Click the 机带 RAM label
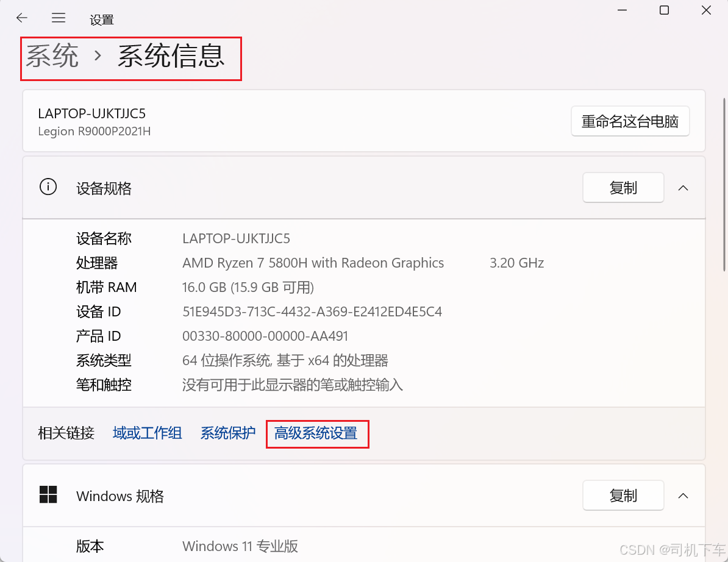The width and height of the screenshot is (728, 562). pos(106,287)
